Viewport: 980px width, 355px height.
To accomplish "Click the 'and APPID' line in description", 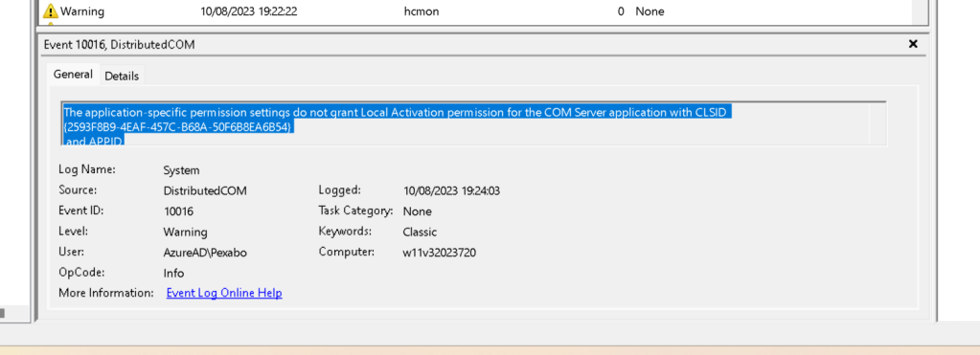I will point(95,141).
